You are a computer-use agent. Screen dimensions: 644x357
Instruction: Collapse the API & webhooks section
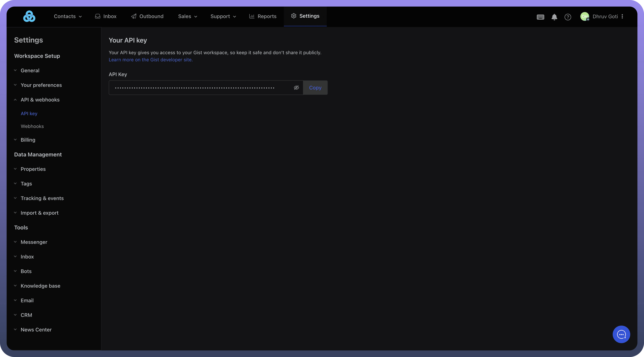tap(40, 100)
